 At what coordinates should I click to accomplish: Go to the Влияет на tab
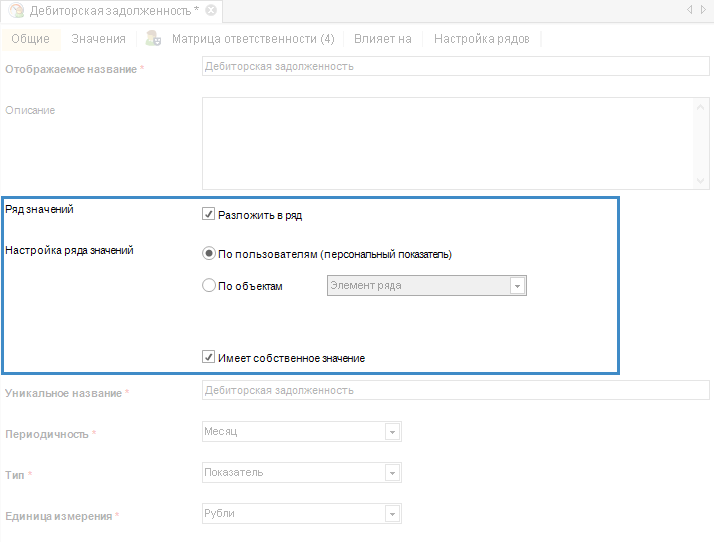382,39
